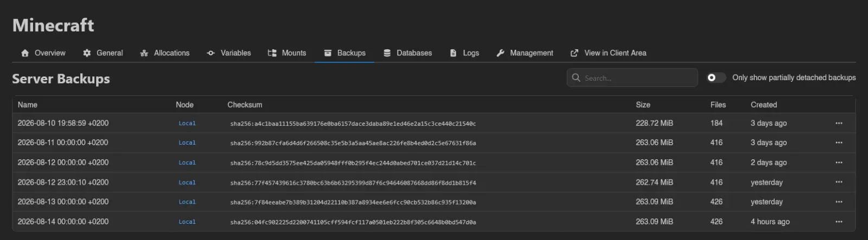Click the Server Backups heading

click(61, 79)
